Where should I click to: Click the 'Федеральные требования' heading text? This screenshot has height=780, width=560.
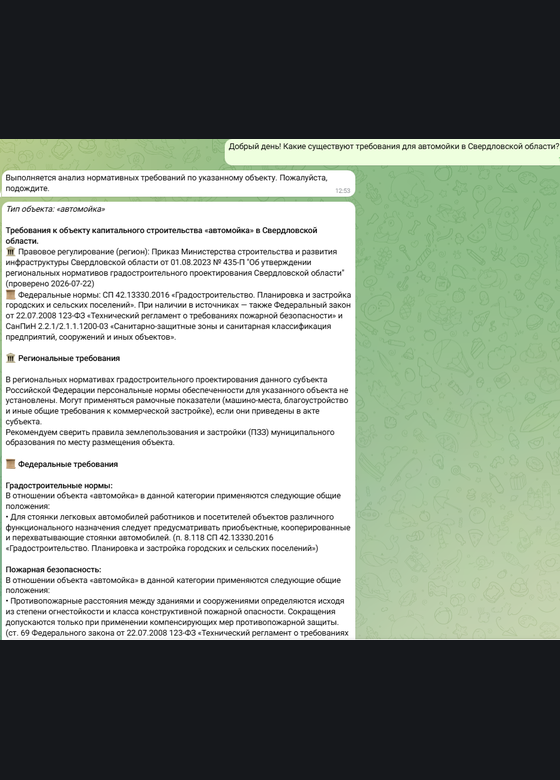coord(68,464)
